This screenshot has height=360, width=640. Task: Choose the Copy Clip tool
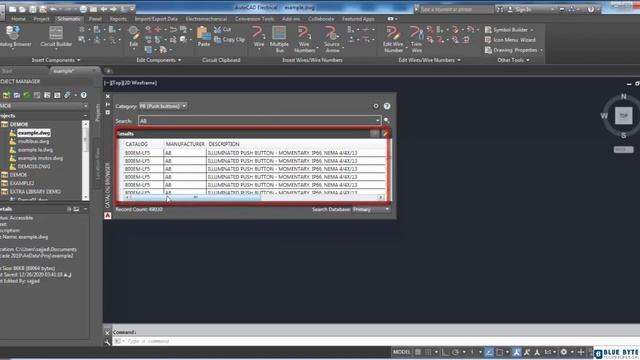coord(229,40)
